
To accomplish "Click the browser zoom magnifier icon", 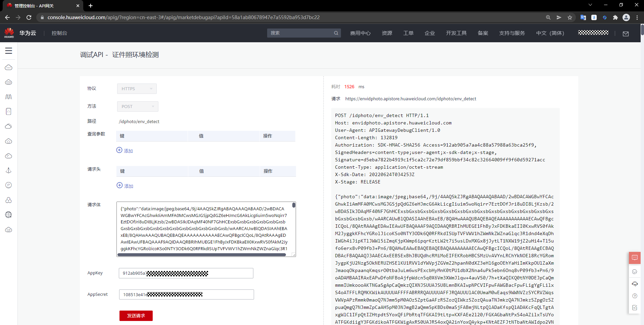I will pyautogui.click(x=548, y=17).
